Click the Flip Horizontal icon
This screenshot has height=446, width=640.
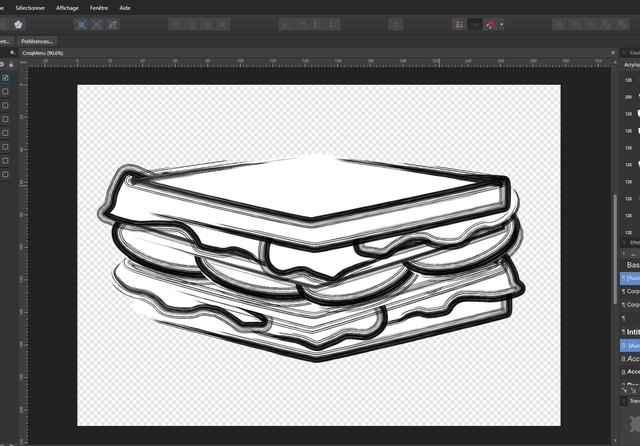(286, 25)
